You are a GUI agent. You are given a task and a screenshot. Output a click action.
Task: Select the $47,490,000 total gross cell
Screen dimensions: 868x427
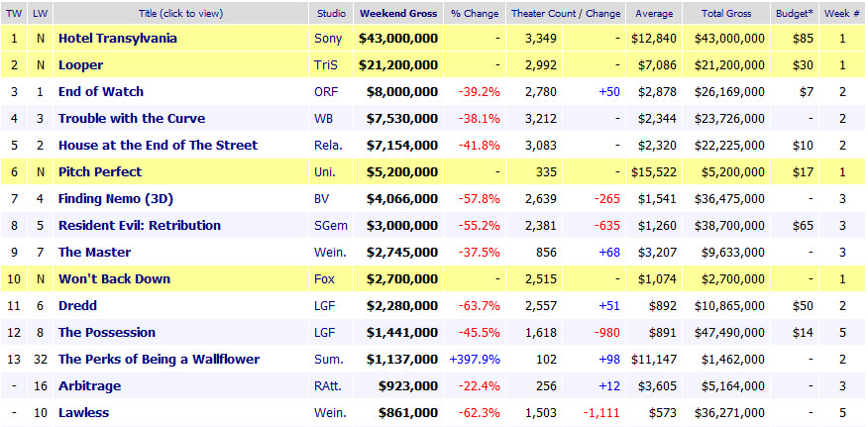click(729, 332)
